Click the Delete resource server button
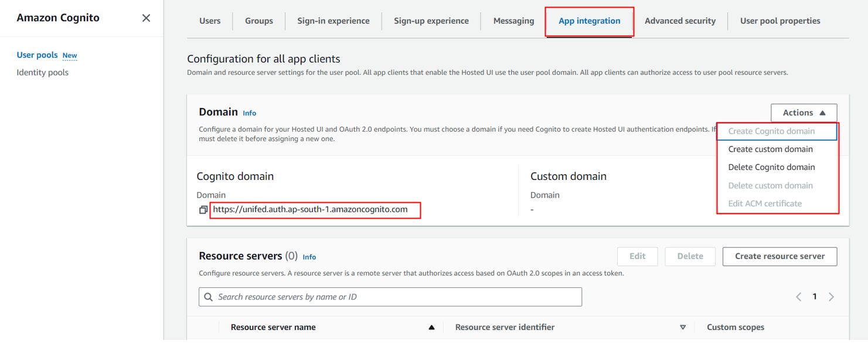This screenshot has width=868, height=347. [x=690, y=256]
